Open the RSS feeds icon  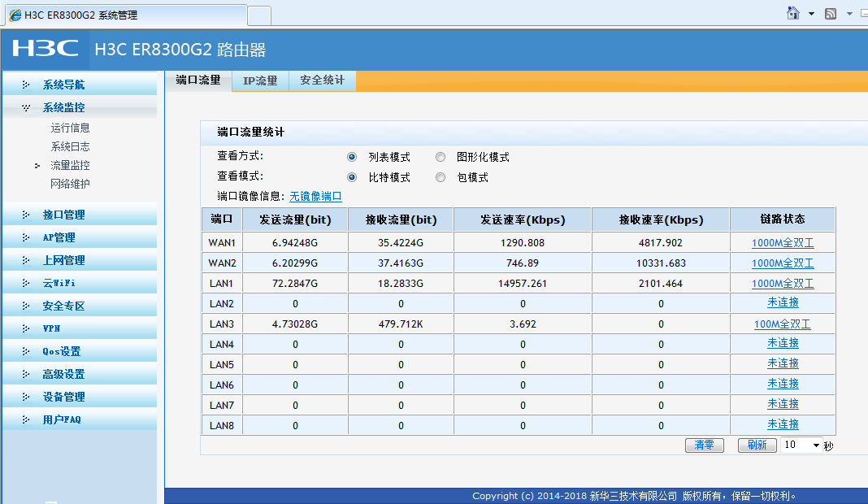pyautogui.click(x=831, y=14)
